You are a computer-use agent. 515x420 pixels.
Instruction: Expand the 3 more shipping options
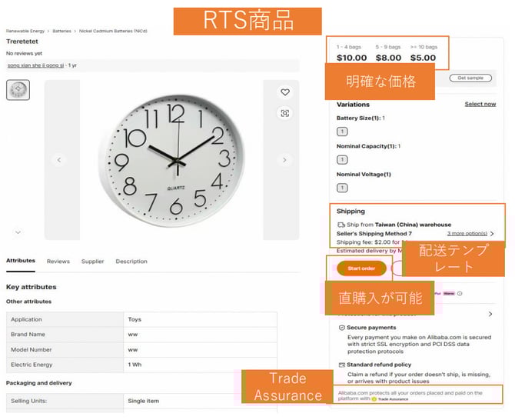[470, 233]
